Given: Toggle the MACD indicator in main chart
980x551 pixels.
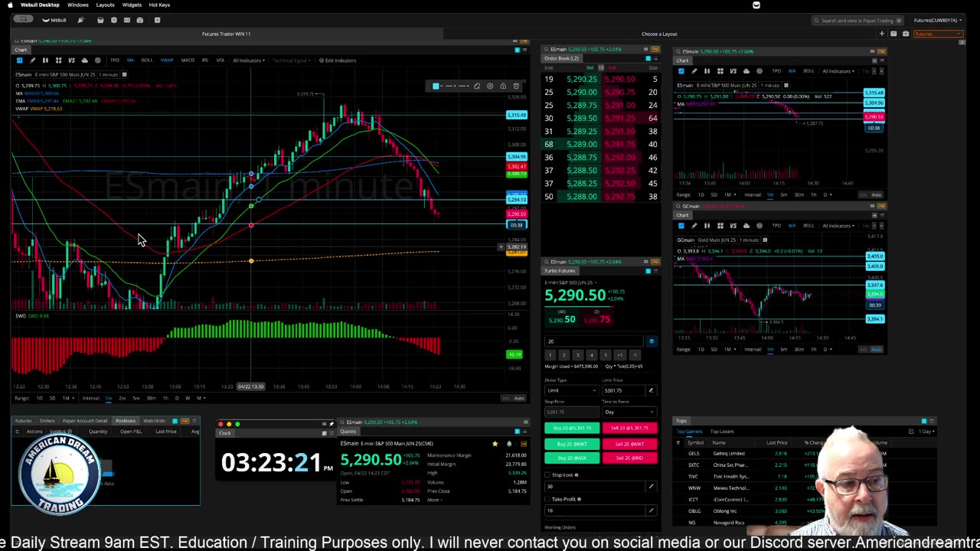Looking at the screenshot, I should click(x=188, y=60).
